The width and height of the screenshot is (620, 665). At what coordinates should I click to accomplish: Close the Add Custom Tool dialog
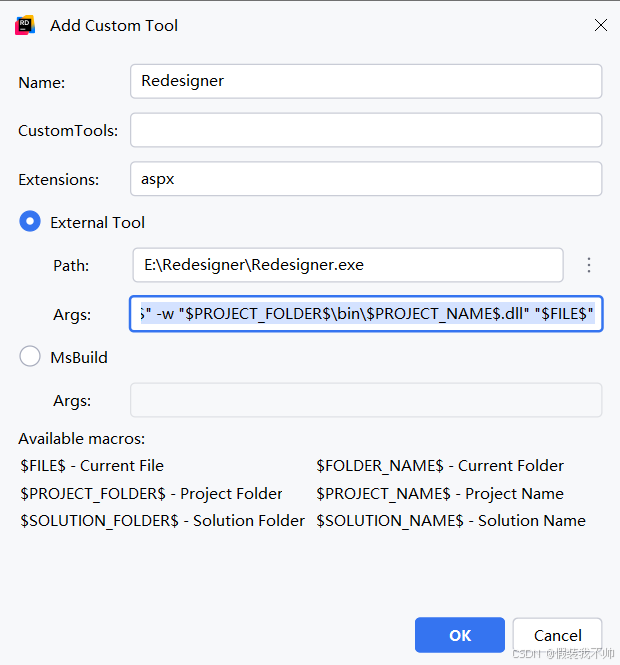coord(600,25)
